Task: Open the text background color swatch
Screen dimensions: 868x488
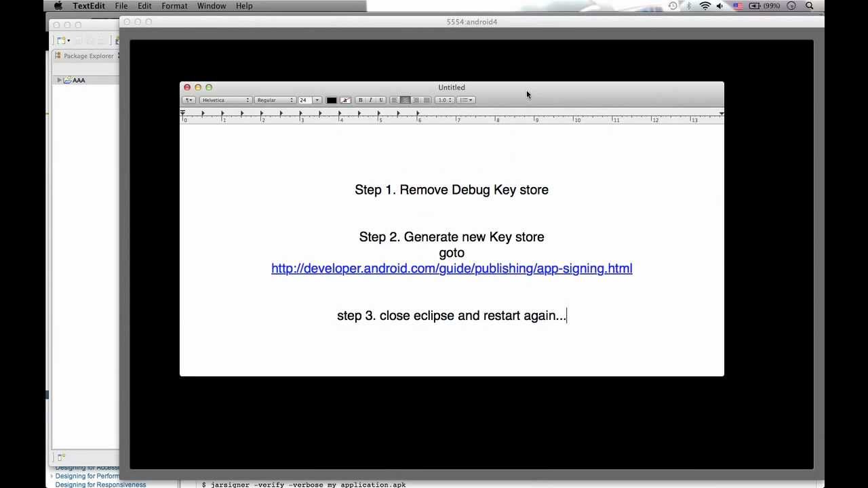Action: pos(345,100)
